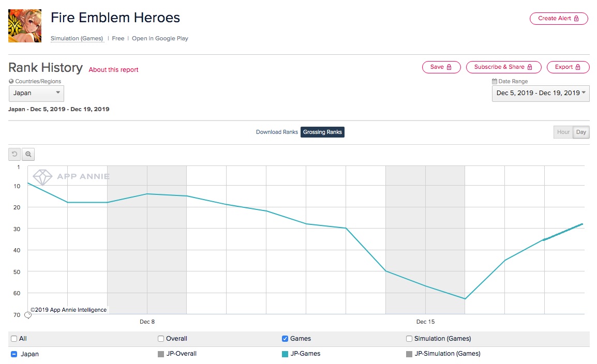This screenshot has width=597, height=364.
Task: Open in Google Play link
Action: [x=160, y=38]
